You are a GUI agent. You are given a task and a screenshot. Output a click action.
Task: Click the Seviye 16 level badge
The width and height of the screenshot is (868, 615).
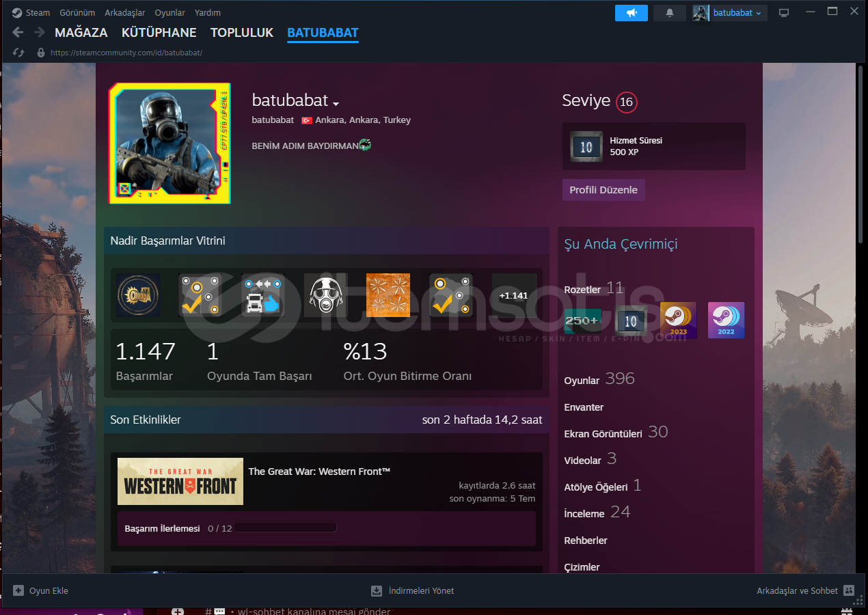(626, 102)
